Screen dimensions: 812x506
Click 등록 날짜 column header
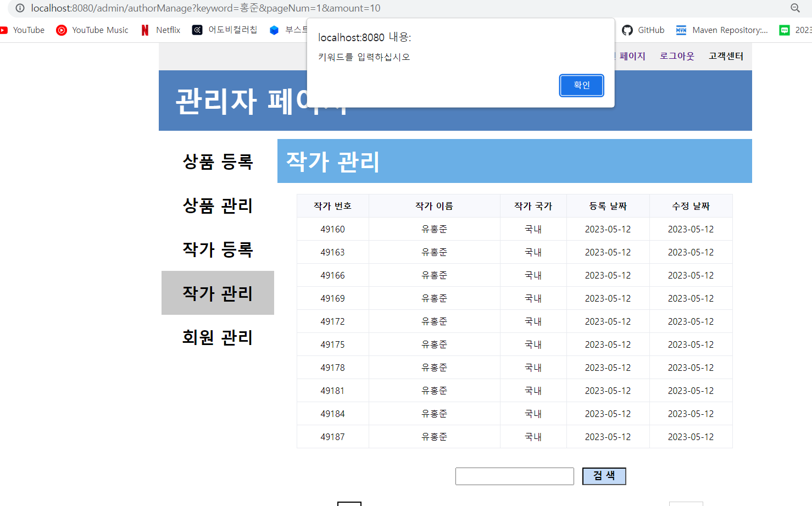tap(608, 206)
